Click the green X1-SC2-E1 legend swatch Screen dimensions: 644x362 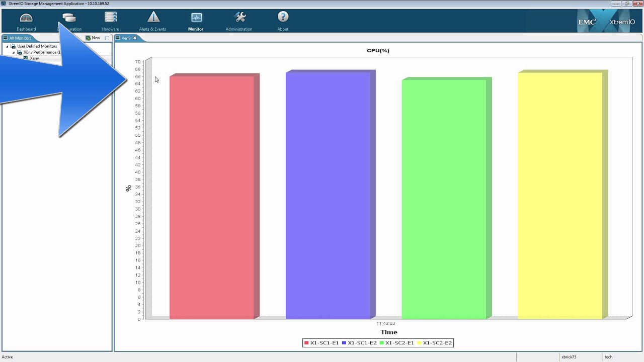click(x=381, y=343)
